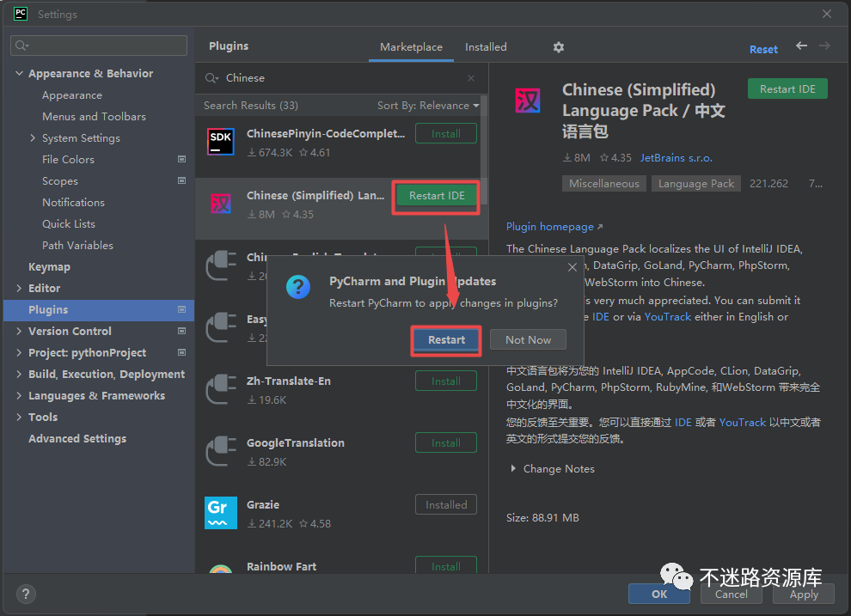Viewport: 851px width, 616px height.
Task: Close the PyCharm updates dialog
Action: [572, 267]
